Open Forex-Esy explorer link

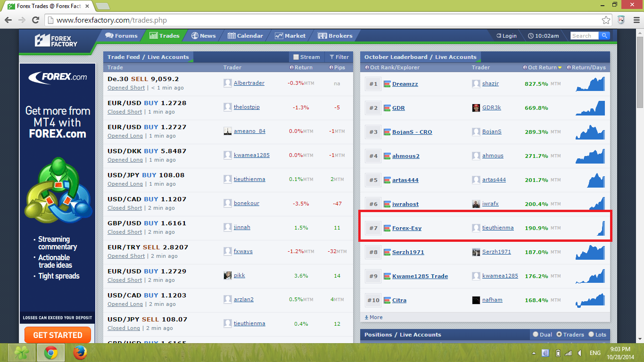407,228
